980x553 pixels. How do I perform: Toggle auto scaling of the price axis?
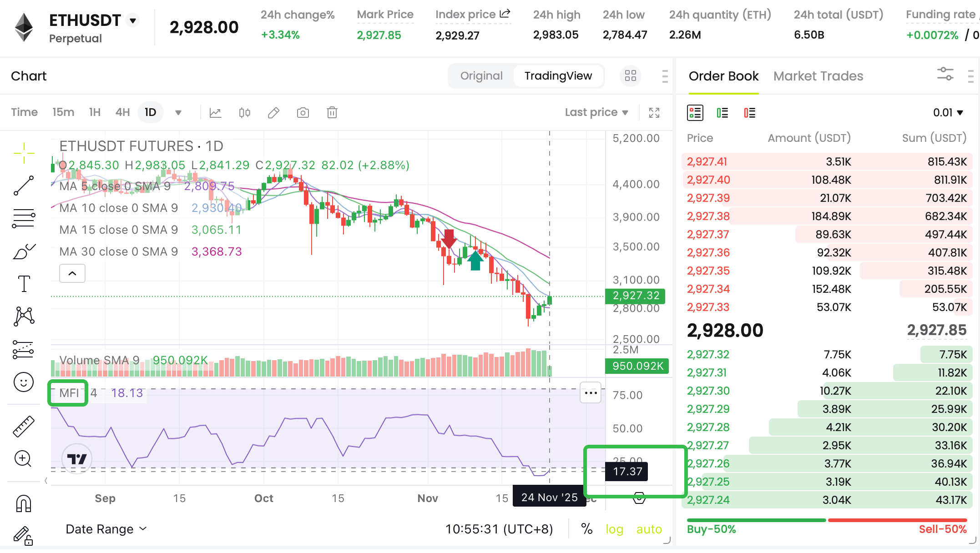coord(648,529)
